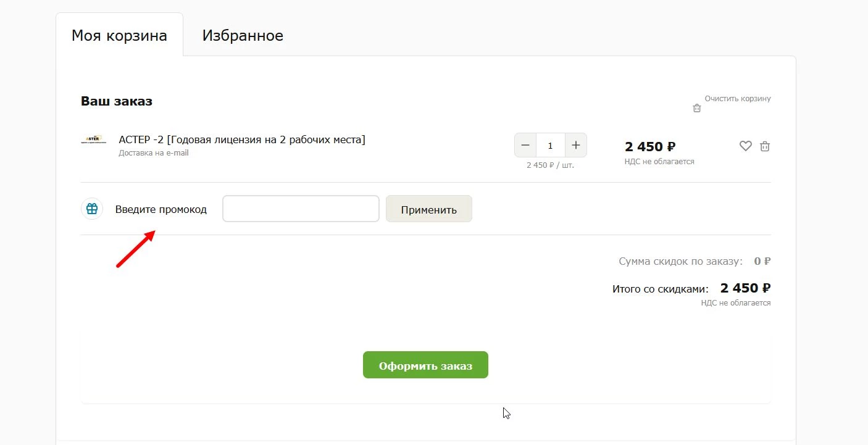The width and height of the screenshot is (868, 445).
Task: Switch to the Избранное tab
Action: tap(243, 35)
